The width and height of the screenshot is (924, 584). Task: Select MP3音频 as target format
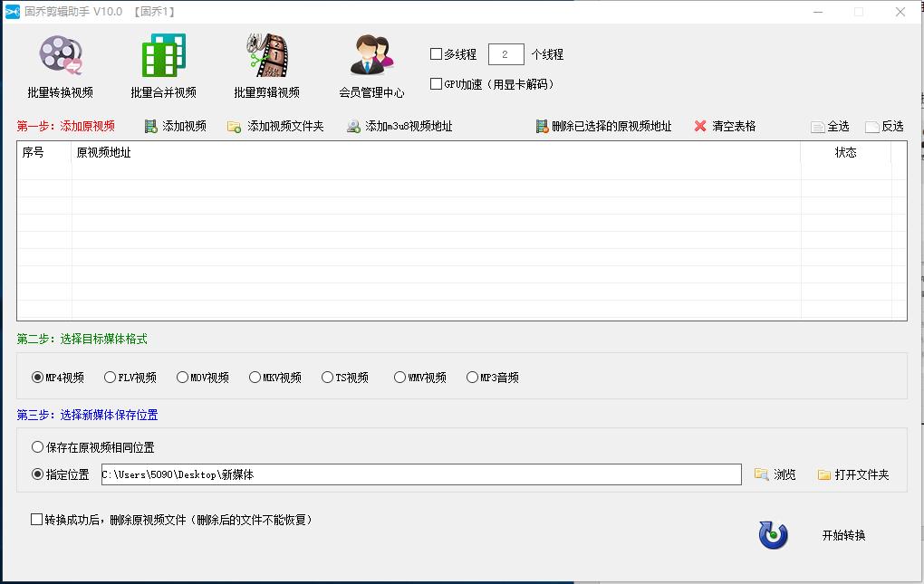click(473, 377)
